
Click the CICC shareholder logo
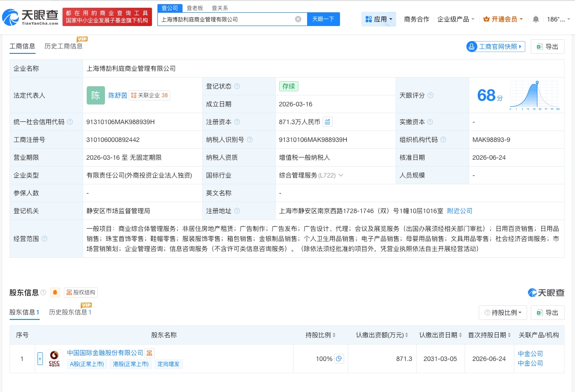[54, 359]
